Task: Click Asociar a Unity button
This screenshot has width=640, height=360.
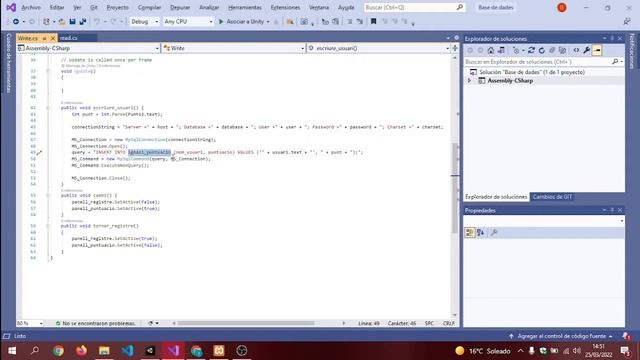Action: [241, 22]
